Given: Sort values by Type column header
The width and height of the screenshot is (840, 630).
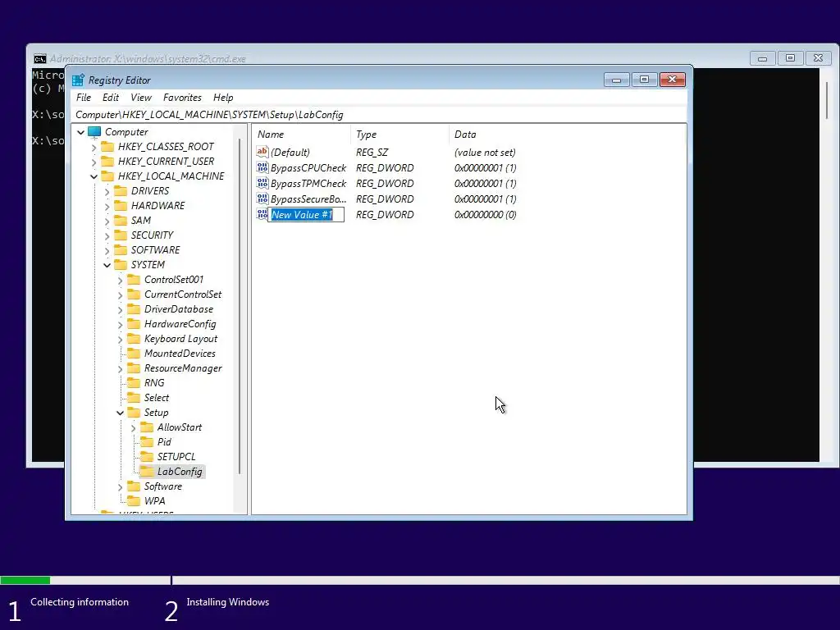Looking at the screenshot, I should coord(399,135).
